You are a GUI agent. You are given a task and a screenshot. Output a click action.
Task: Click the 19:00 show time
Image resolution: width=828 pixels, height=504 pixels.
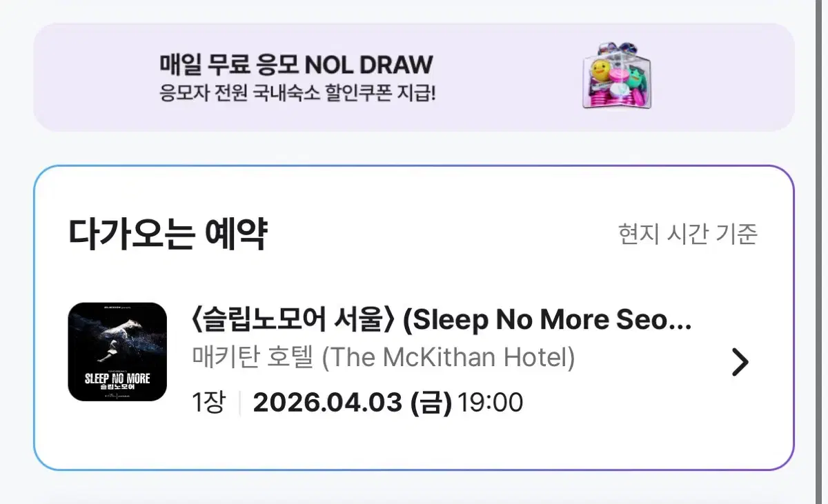(491, 403)
